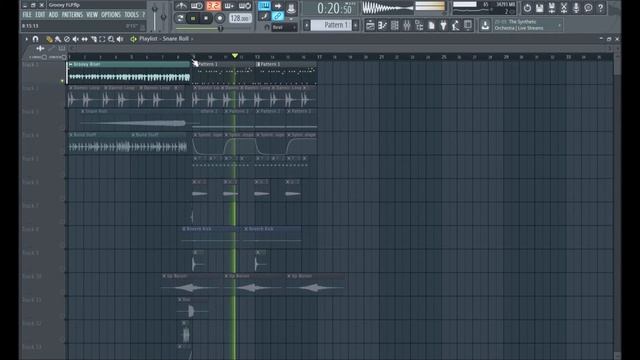Click the Render audio file icon
This screenshot has width=640, height=360.
click(x=552, y=8)
